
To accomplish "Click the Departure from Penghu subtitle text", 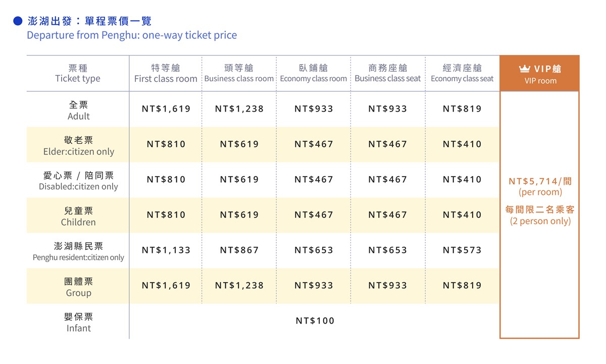I will 132,35.
